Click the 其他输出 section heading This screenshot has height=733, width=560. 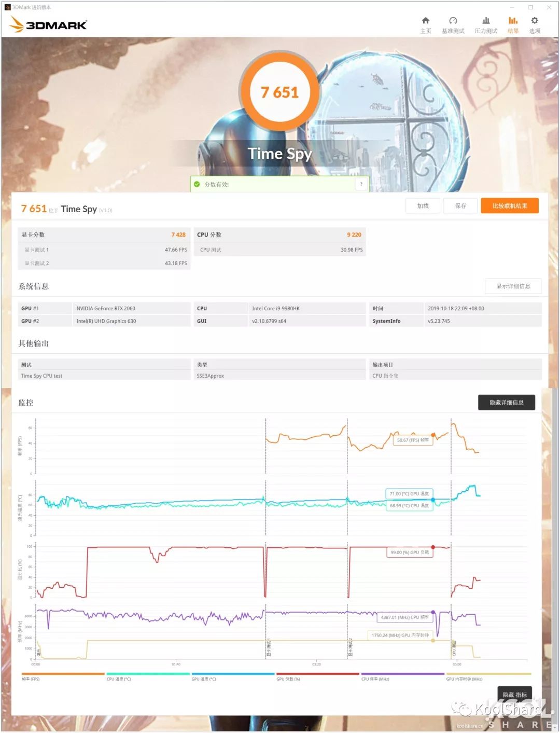(34, 343)
